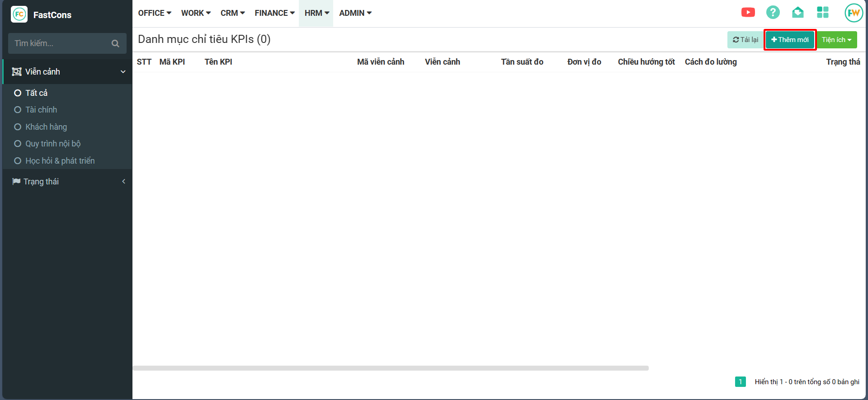The image size is (868, 400).
Task: Open the YouTube video tutorial icon
Action: pyautogui.click(x=748, y=13)
